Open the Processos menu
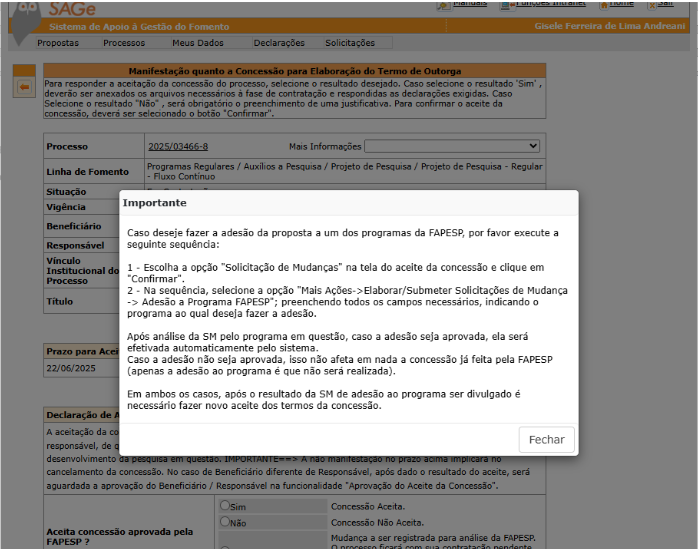This screenshot has width=698, height=549. (124, 43)
